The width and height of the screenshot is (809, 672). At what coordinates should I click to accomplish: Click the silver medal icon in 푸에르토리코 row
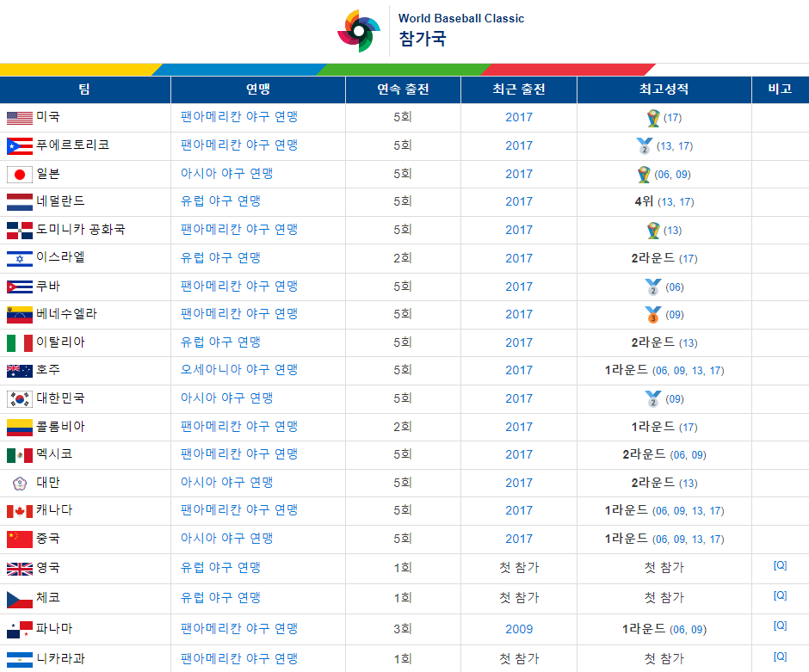point(645,146)
